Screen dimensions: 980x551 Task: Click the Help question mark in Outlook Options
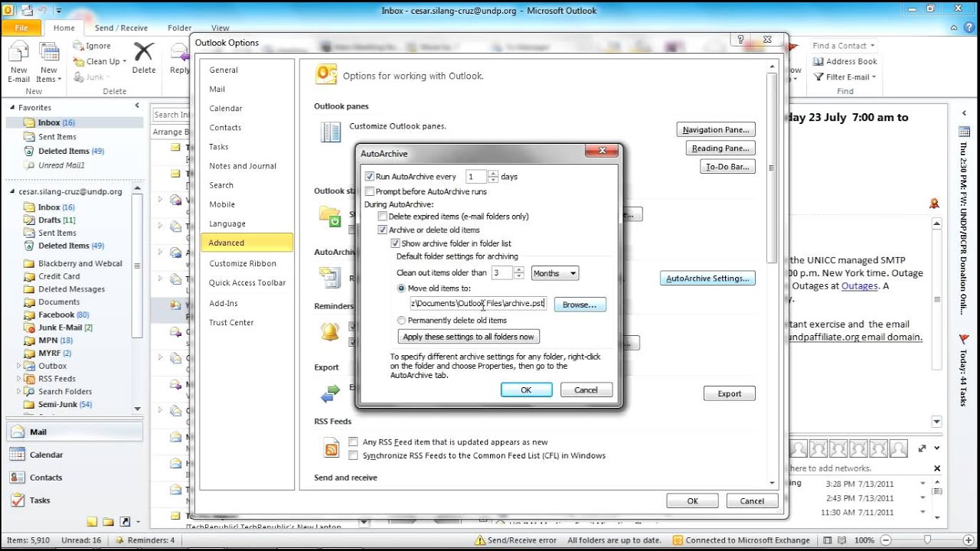coord(740,40)
